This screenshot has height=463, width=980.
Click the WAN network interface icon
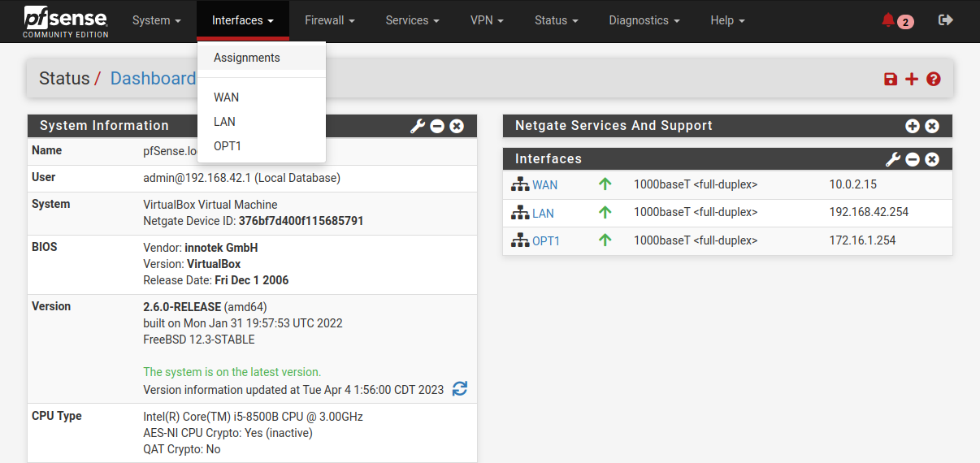click(520, 184)
